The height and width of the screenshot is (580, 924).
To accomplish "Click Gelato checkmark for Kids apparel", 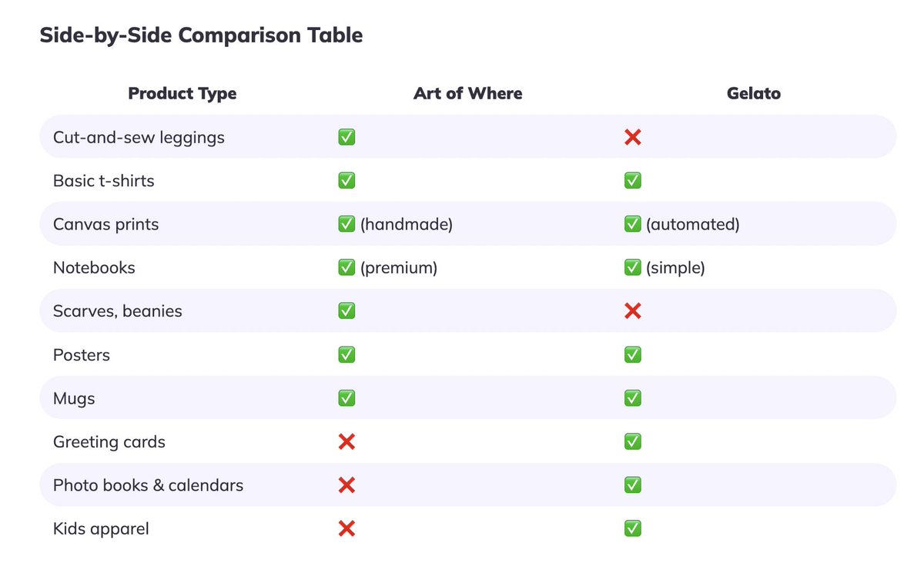I will 632,528.
